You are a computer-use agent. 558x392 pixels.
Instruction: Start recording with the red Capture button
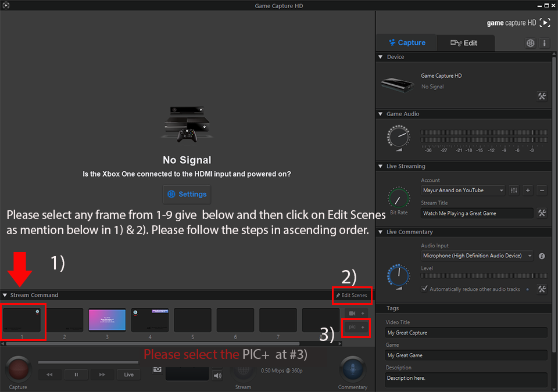[x=18, y=369]
